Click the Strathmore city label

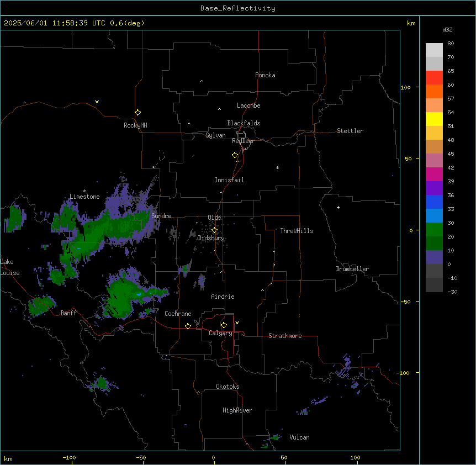pos(285,336)
